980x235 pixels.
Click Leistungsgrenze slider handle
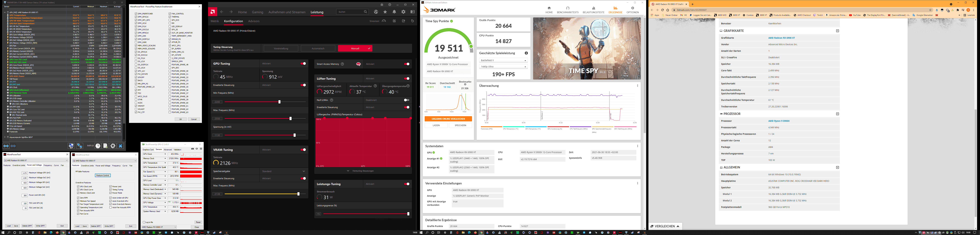pos(408,214)
